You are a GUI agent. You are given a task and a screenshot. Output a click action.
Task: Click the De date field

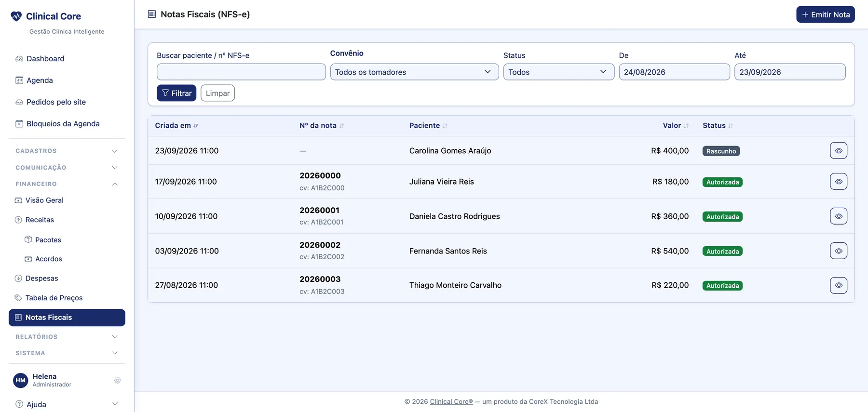point(674,72)
